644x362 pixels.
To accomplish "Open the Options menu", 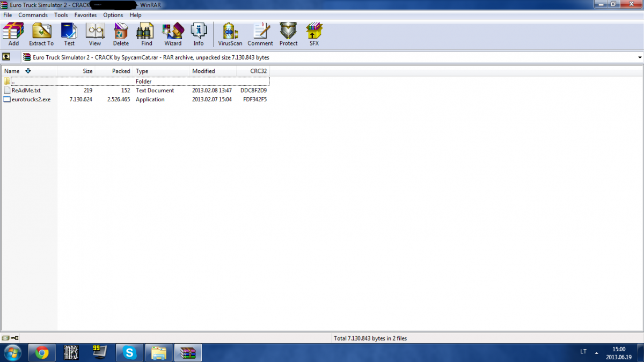I will click(113, 15).
